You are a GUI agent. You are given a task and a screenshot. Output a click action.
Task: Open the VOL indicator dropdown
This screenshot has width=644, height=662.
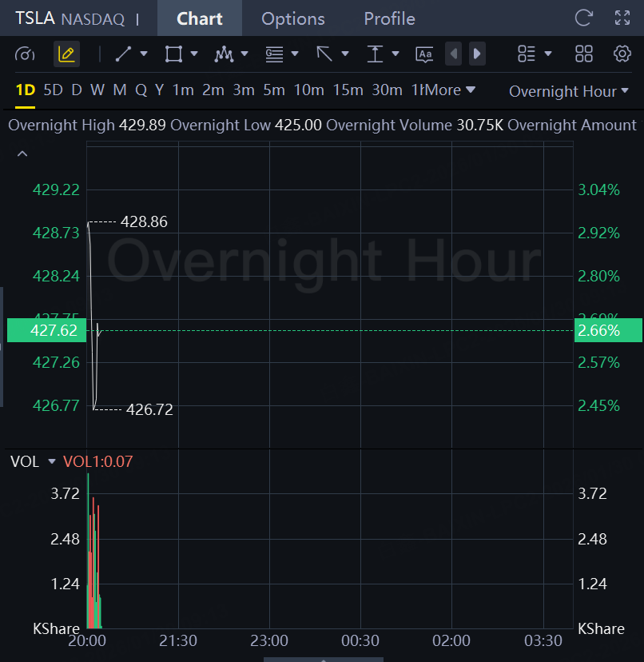tap(52, 461)
